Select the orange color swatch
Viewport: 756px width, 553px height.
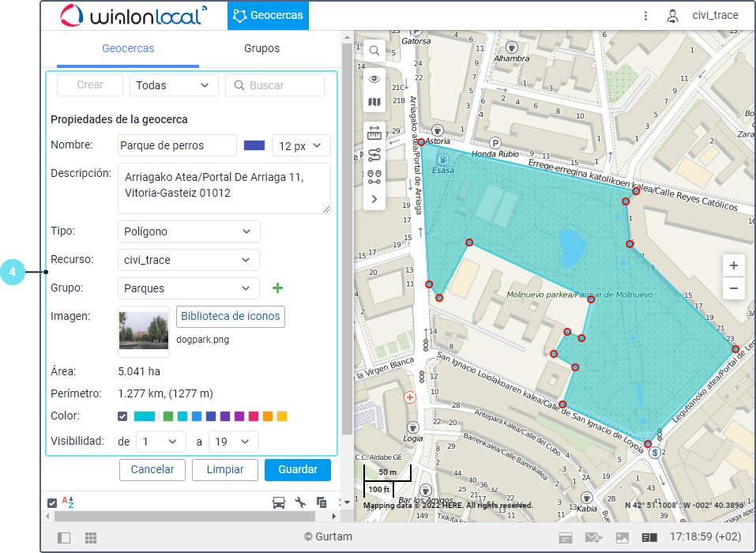[x=268, y=416]
